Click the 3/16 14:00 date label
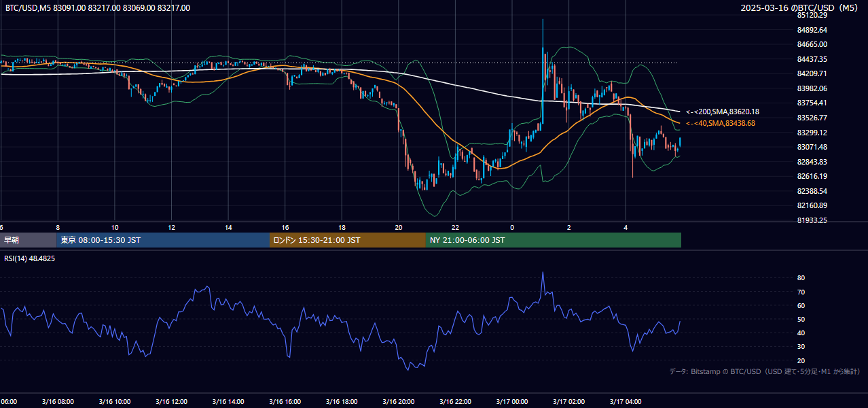868x408 pixels. pos(228,402)
